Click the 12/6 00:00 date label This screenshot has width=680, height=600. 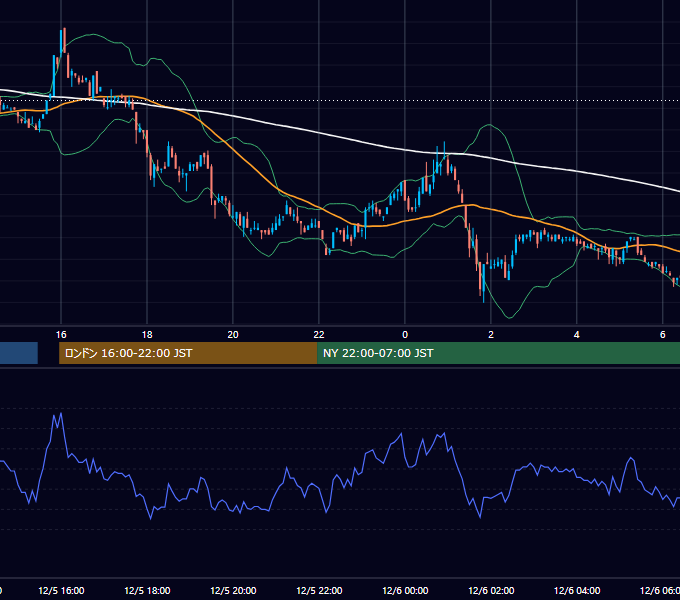pos(405,590)
